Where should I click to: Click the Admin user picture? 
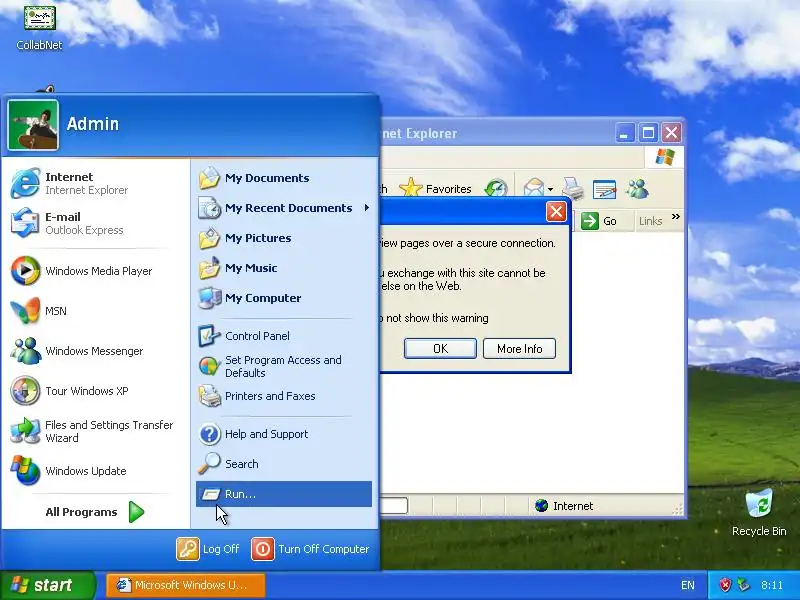33,125
